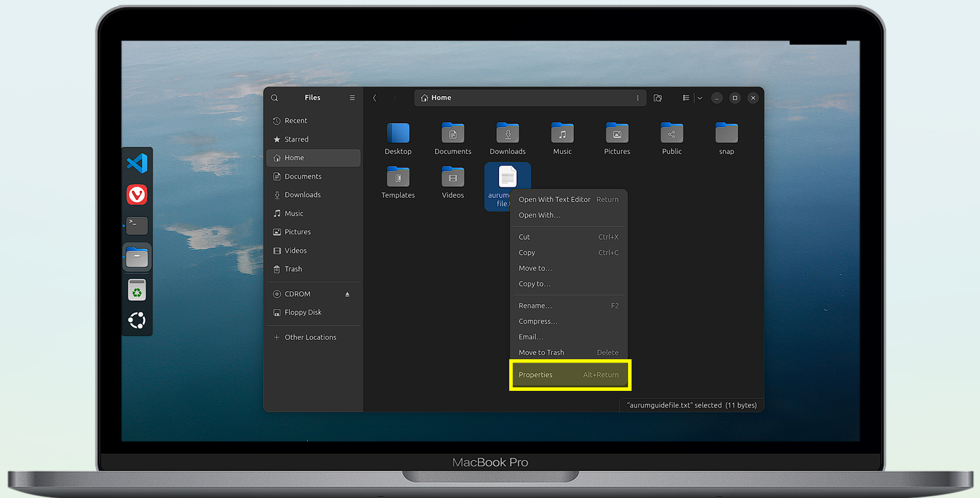
Task: Launch Vivaldi browser from the dock
Action: coord(137,195)
